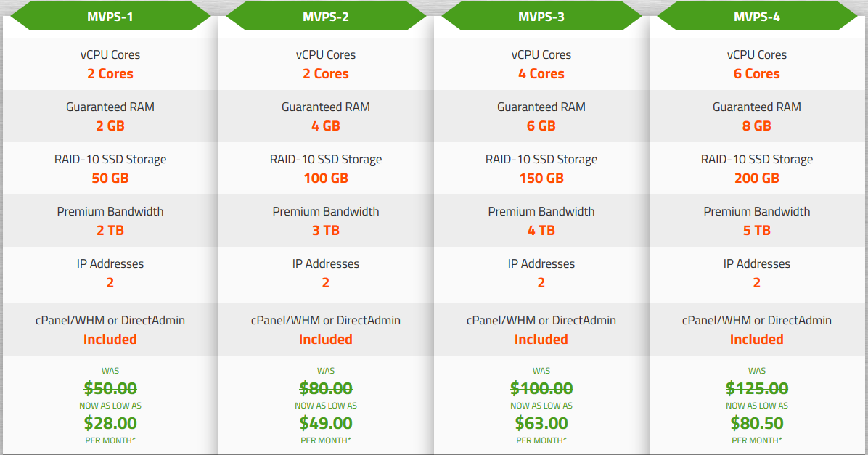Click the 8 GB Guaranteed RAM value
This screenshot has height=455, width=868.
tap(757, 126)
